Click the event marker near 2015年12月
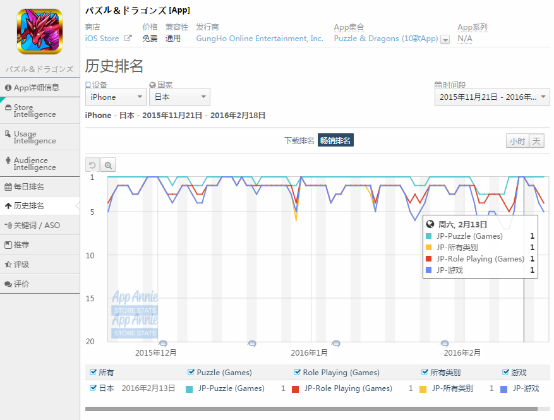 163,343
